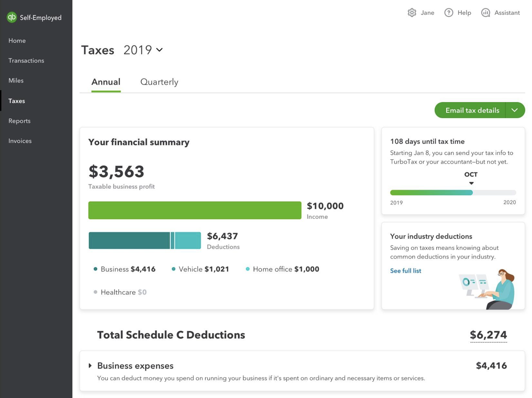The height and width of the screenshot is (398, 532).
Task: Open Transactions in the sidebar
Action: pyautogui.click(x=26, y=61)
